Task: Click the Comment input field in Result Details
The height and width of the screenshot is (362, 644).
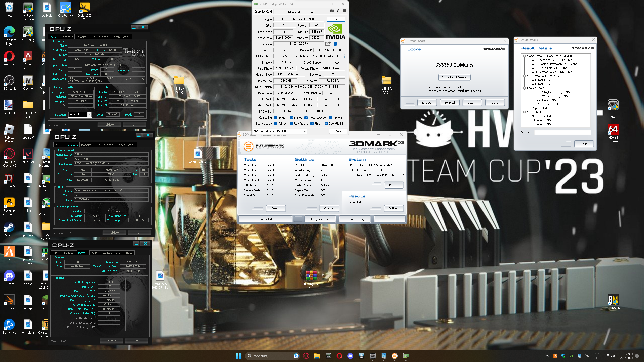Action: (562, 132)
